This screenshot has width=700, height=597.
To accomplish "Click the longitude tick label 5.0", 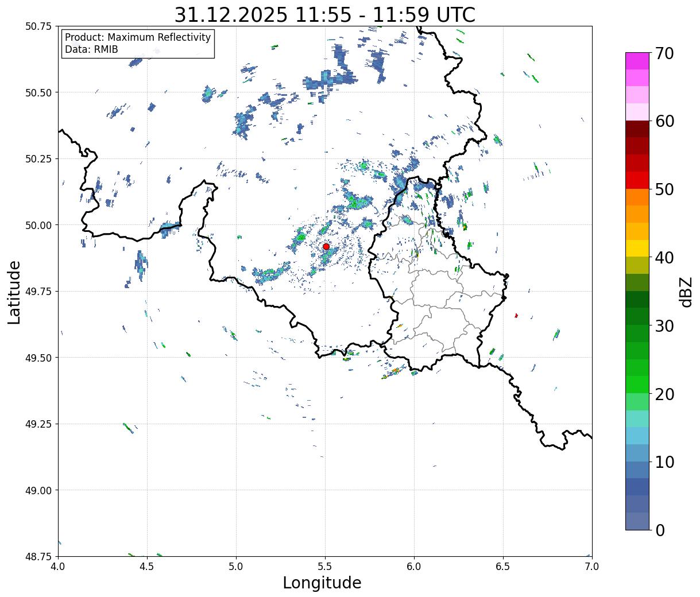I will (236, 566).
